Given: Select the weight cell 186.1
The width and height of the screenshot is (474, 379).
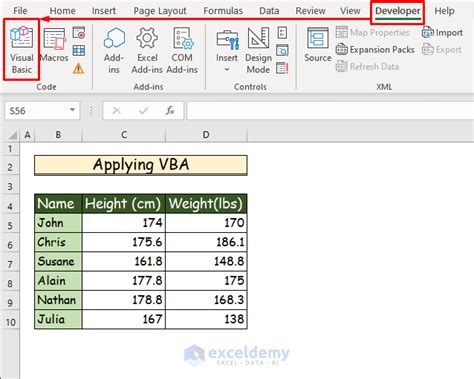Looking at the screenshot, I should pyautogui.click(x=206, y=242).
